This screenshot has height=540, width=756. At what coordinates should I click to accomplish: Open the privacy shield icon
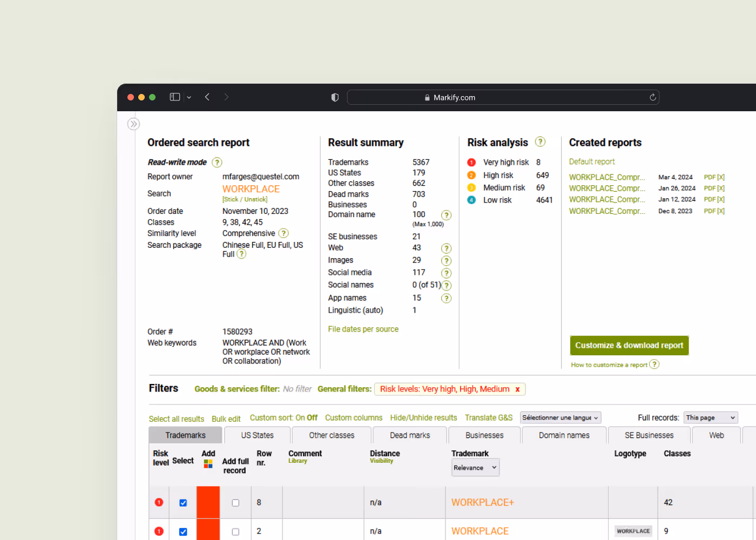[x=335, y=97]
